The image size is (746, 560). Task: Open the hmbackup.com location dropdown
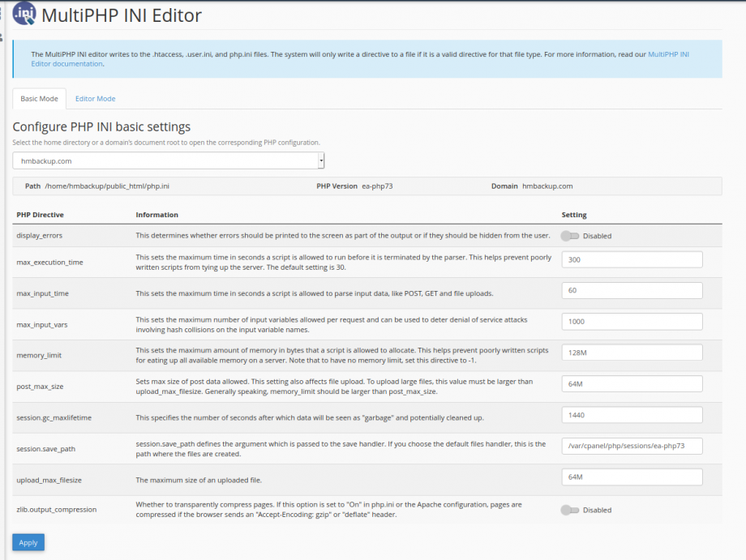[169, 160]
